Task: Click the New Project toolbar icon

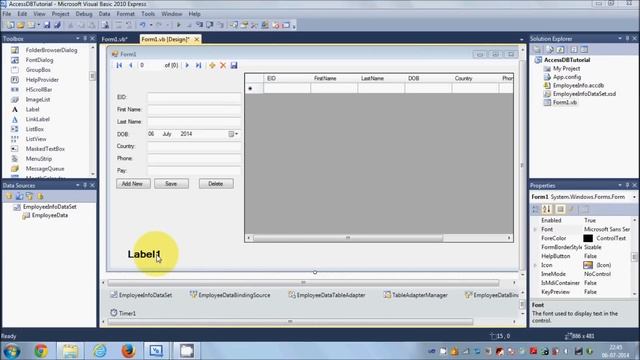Action: [10, 25]
